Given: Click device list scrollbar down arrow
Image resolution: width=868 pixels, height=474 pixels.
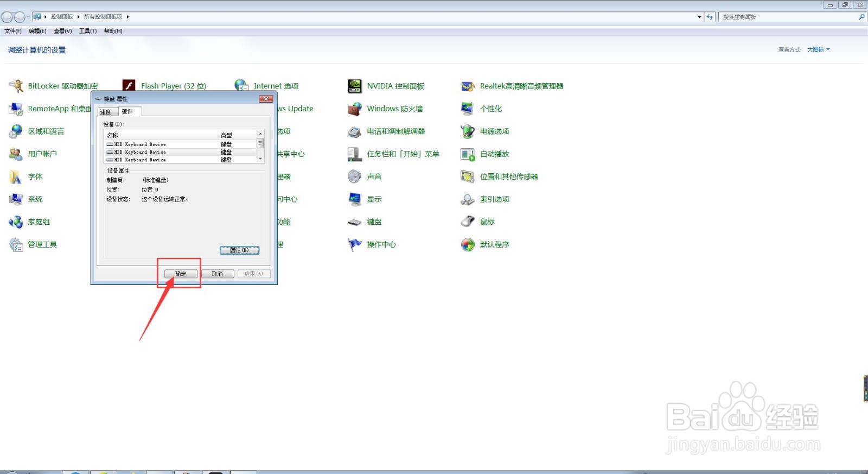Looking at the screenshot, I should coord(260,159).
